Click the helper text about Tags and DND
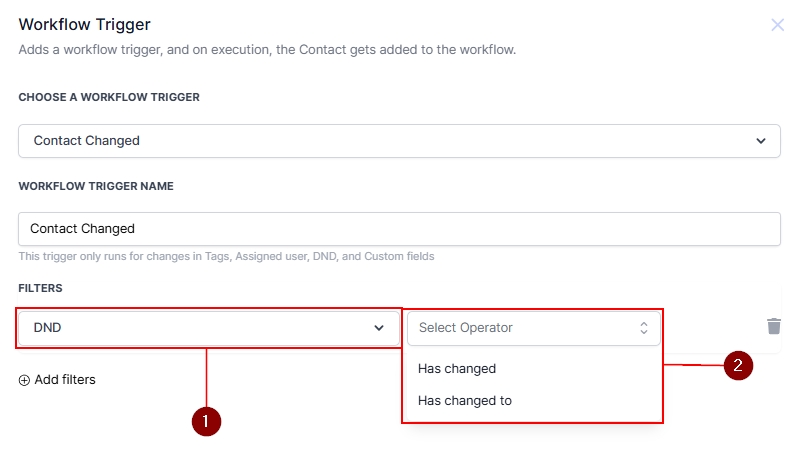This screenshot has height=453, width=802. pos(226,257)
